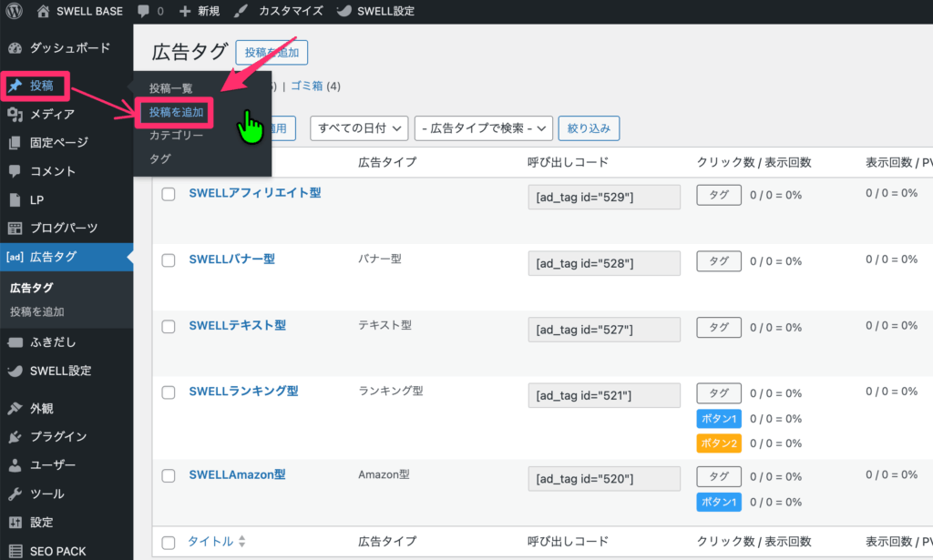Open the Users person icon
The width and height of the screenshot is (933, 560).
pos(15,465)
